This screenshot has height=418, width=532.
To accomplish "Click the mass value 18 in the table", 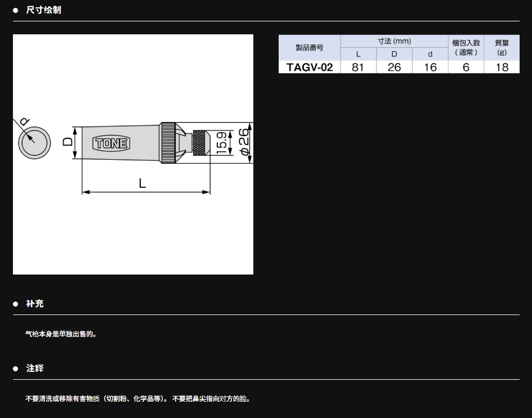I will coord(502,68).
